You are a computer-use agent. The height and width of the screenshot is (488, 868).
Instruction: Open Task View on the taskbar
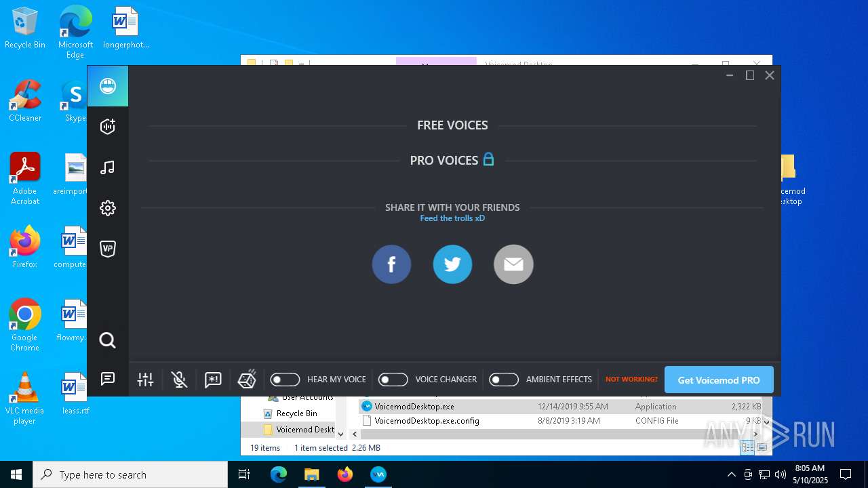[x=244, y=474]
